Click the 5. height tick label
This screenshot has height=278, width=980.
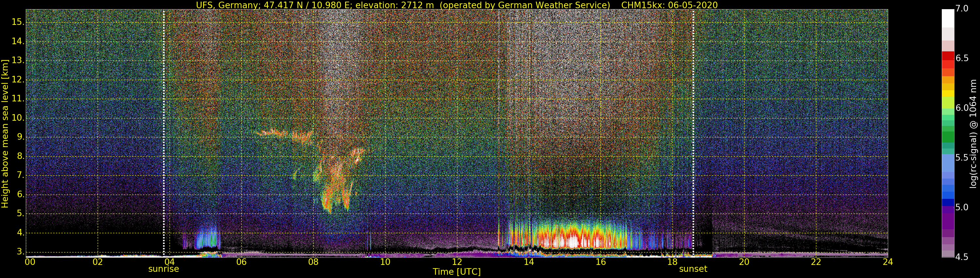21,214
